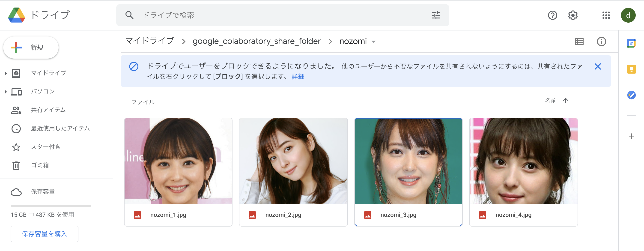This screenshot has width=644, height=251.
Task: Expand マイドライブ tree in sidebar
Action: (x=6, y=73)
